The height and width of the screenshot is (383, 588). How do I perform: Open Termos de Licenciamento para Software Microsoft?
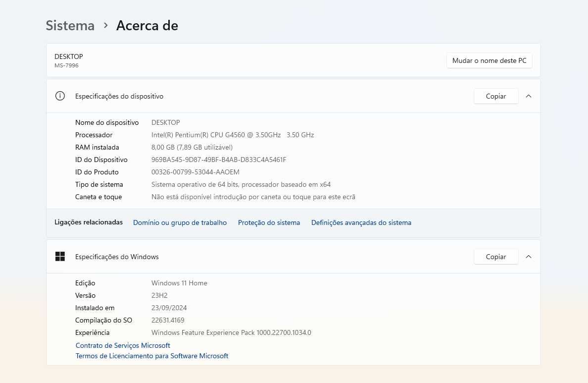152,356
